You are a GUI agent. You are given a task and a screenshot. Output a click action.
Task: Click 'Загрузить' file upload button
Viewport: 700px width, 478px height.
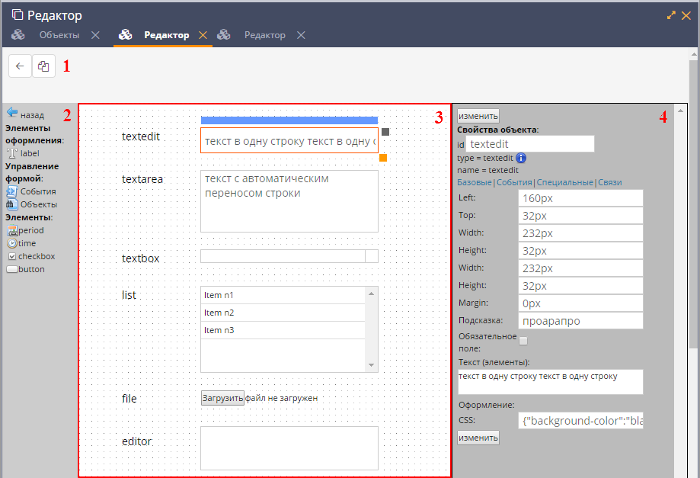(x=222, y=398)
